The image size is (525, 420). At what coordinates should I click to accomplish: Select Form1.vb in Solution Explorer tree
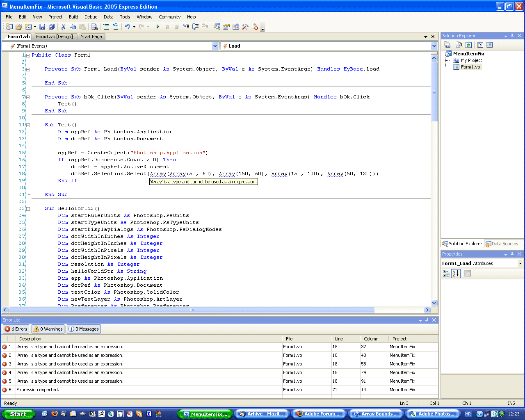tap(470, 67)
